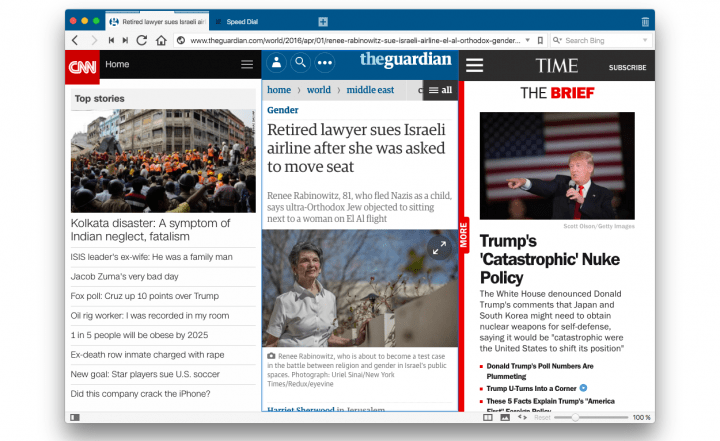The width and height of the screenshot is (720, 441).
Task: Open 'Ex-death row inmate charged' story
Action: [147, 355]
